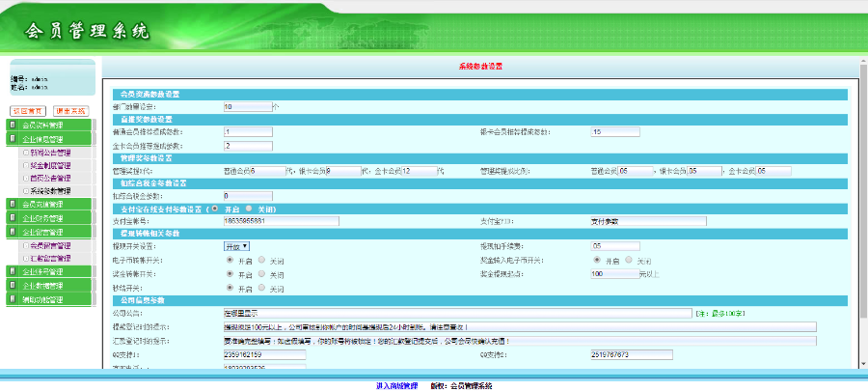Select 关闭 radio in 支付宝在线支付 header
The height and width of the screenshot is (391, 868).
(248, 209)
